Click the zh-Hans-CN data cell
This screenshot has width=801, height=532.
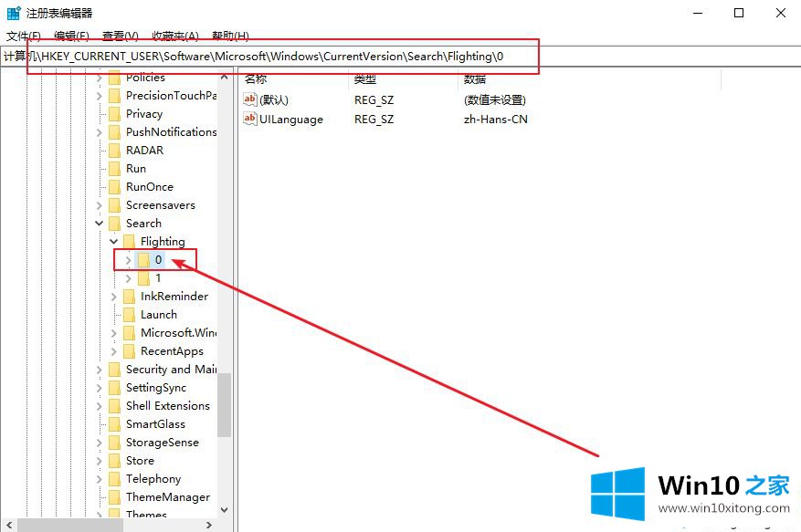coord(496,120)
